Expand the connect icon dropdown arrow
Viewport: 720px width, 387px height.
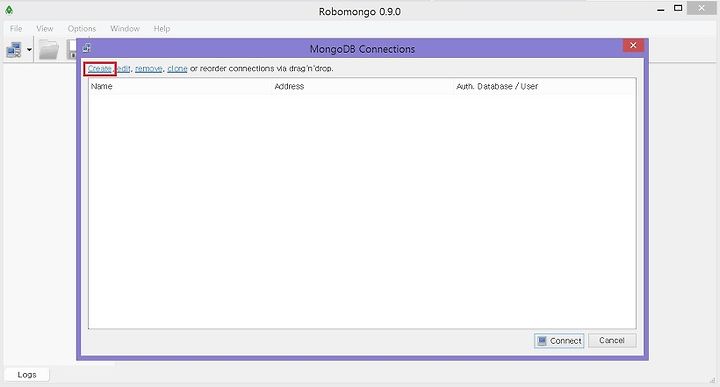29,50
